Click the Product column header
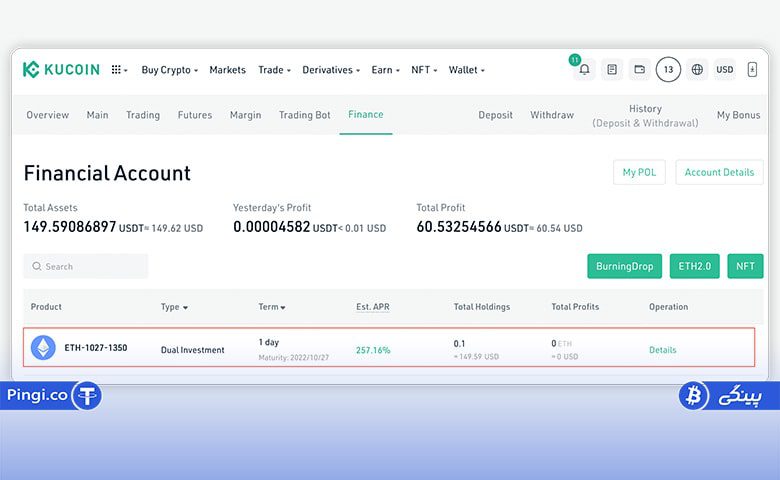 pos(46,307)
